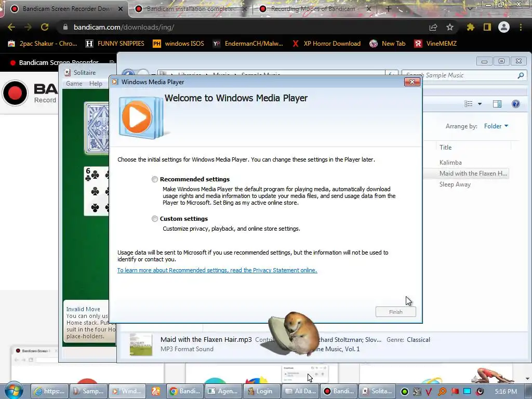
Task: Switch to Bandicam Screen Recorder Download tab
Action: coord(66,9)
